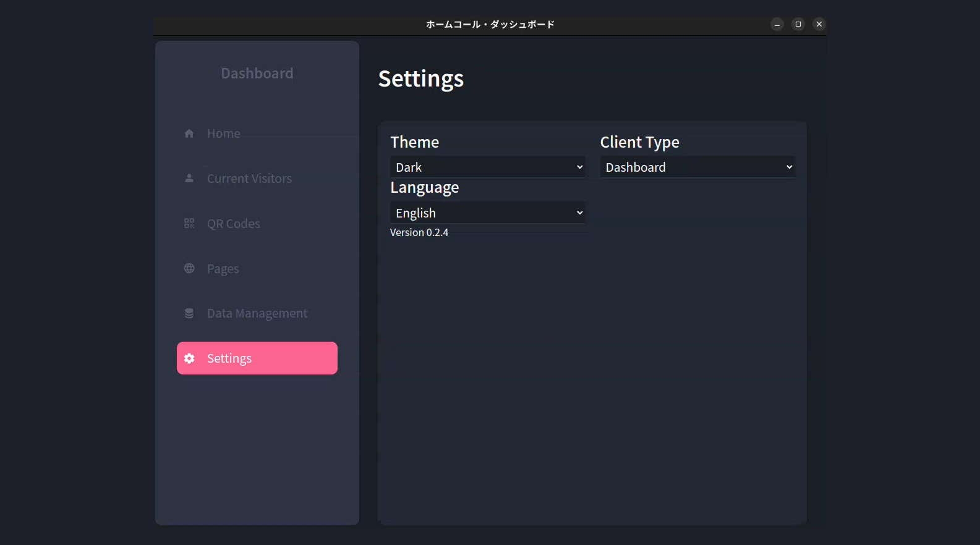Click the Dashboard title in sidebar
This screenshot has width=980, height=545.
click(257, 74)
